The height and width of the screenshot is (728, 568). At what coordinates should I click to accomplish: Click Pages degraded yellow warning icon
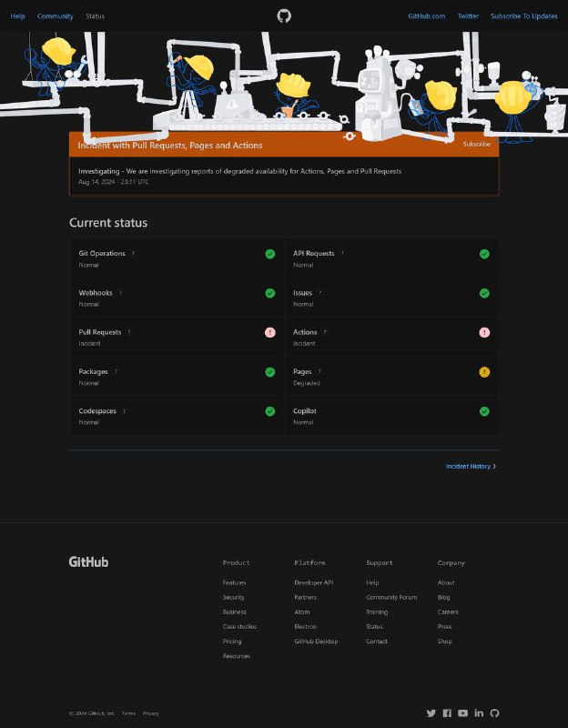point(484,372)
